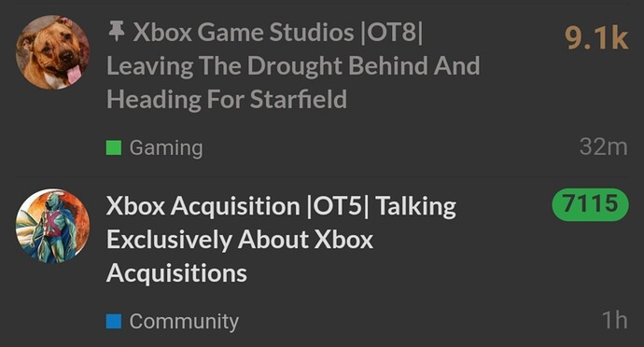Click '|OT8|' in the pinned thread title
Screen dimensions: 644x347
pos(391,32)
